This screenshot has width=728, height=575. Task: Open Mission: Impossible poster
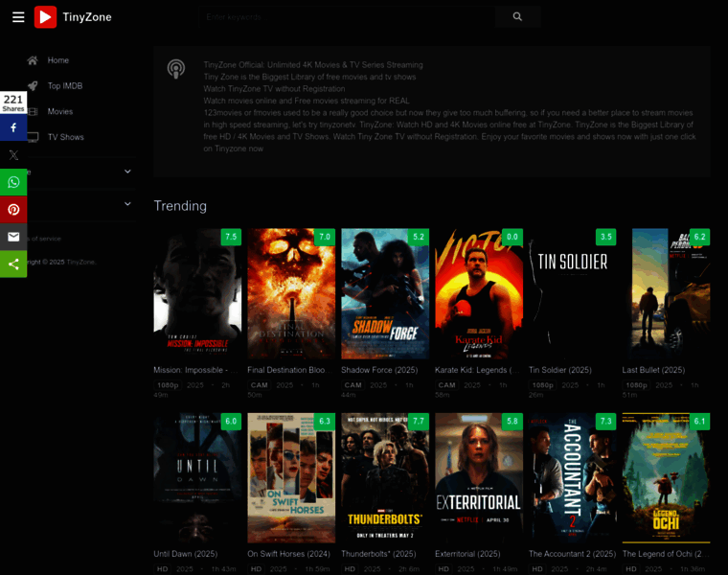(x=197, y=293)
